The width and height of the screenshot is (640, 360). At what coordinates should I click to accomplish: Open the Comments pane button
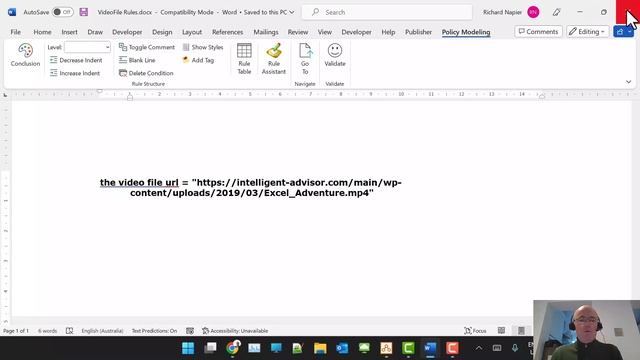(538, 31)
